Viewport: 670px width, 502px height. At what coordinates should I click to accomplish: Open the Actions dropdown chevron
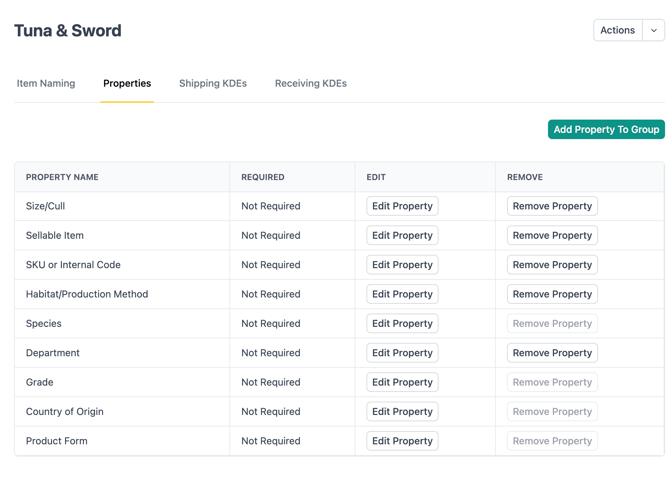pyautogui.click(x=654, y=31)
